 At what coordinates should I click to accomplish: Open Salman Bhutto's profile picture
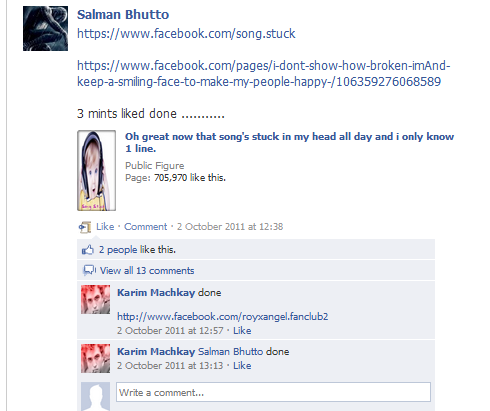pyautogui.click(x=45, y=28)
